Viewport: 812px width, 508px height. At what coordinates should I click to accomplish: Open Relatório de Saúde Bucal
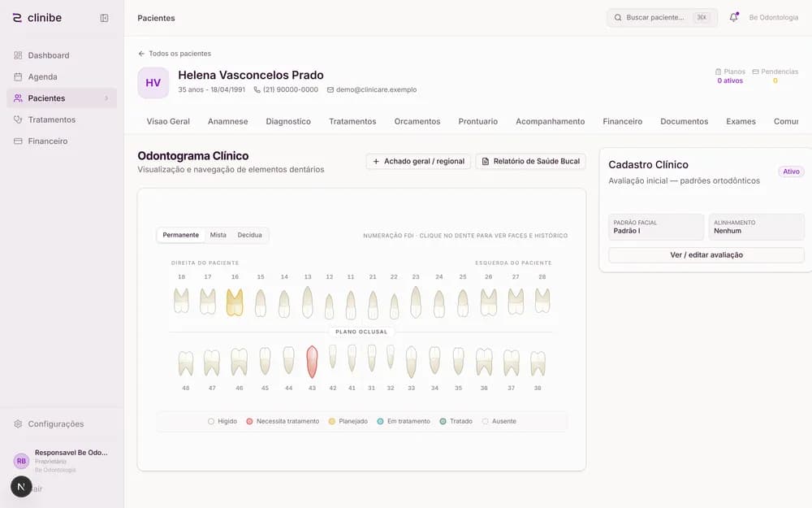(531, 161)
